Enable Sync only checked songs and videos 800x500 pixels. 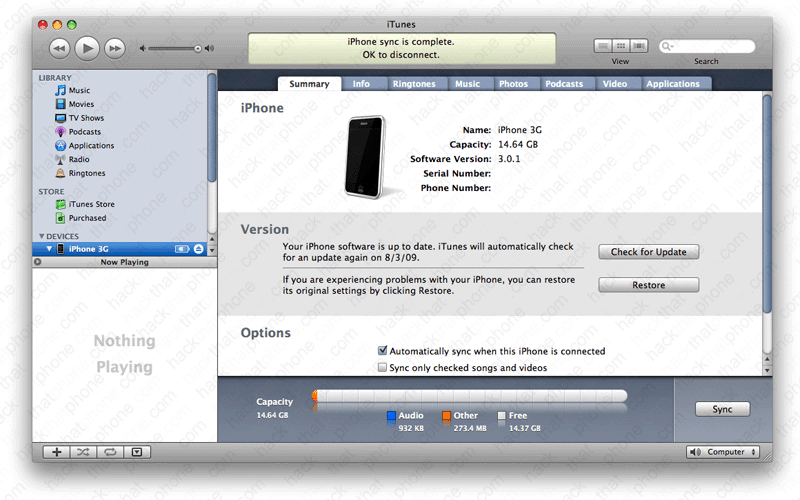(382, 367)
